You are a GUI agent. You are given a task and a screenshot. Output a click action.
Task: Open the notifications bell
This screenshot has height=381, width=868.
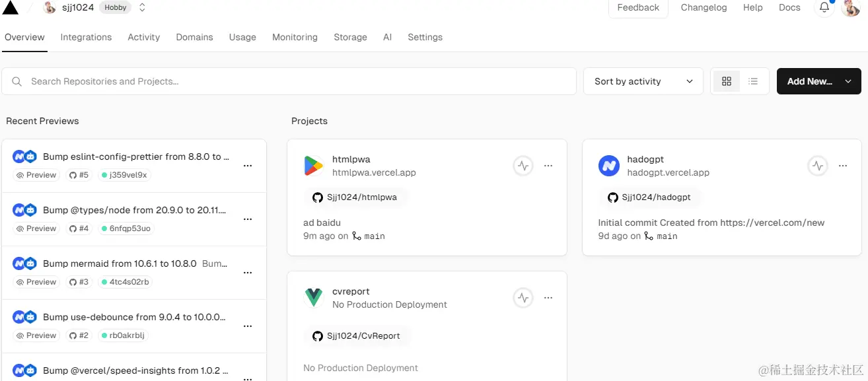click(824, 8)
